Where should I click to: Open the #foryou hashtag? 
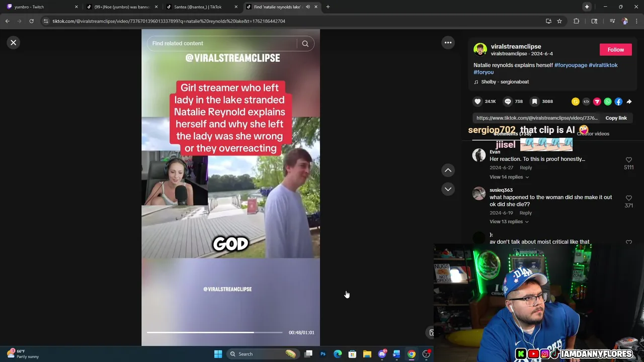484,72
